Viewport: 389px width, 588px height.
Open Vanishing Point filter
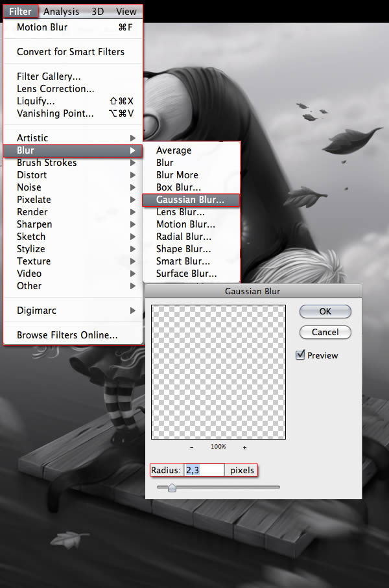(x=73, y=113)
